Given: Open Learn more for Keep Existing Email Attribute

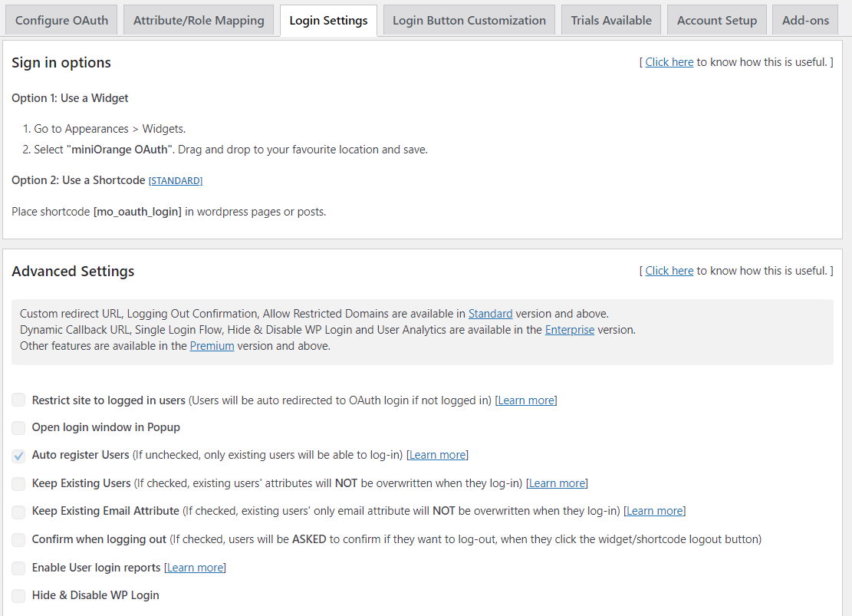Looking at the screenshot, I should [655, 511].
